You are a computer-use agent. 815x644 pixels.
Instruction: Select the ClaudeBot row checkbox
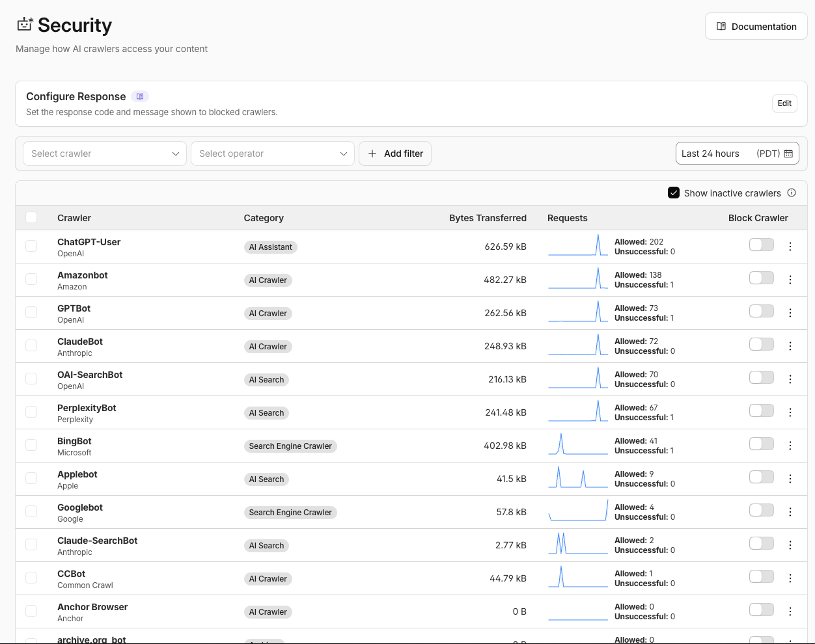click(x=31, y=345)
